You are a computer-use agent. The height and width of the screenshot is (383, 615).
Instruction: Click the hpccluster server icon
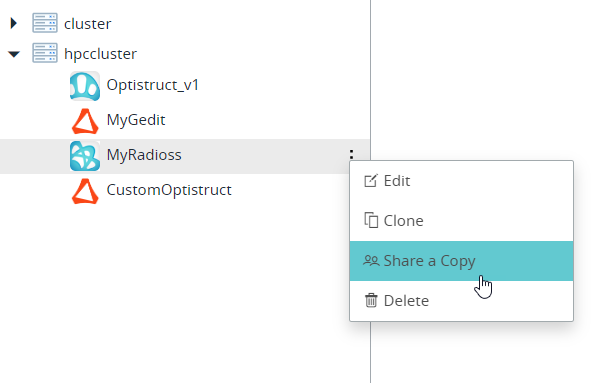pos(45,53)
